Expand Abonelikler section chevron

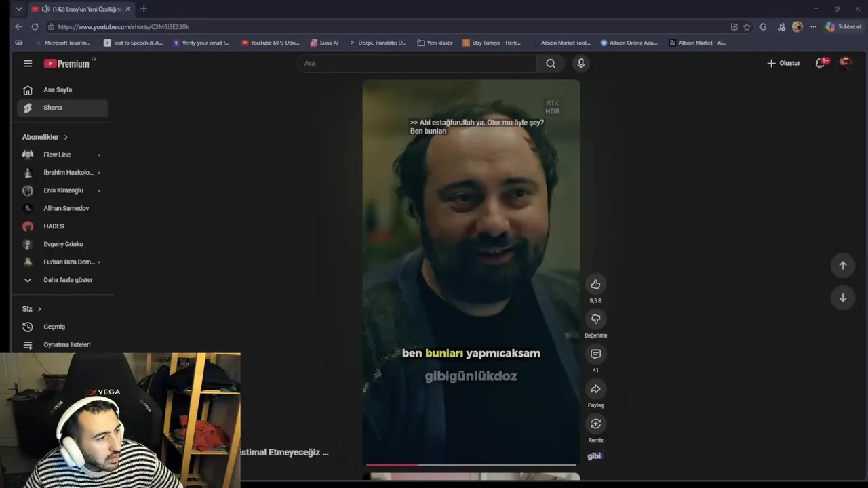[x=66, y=137]
